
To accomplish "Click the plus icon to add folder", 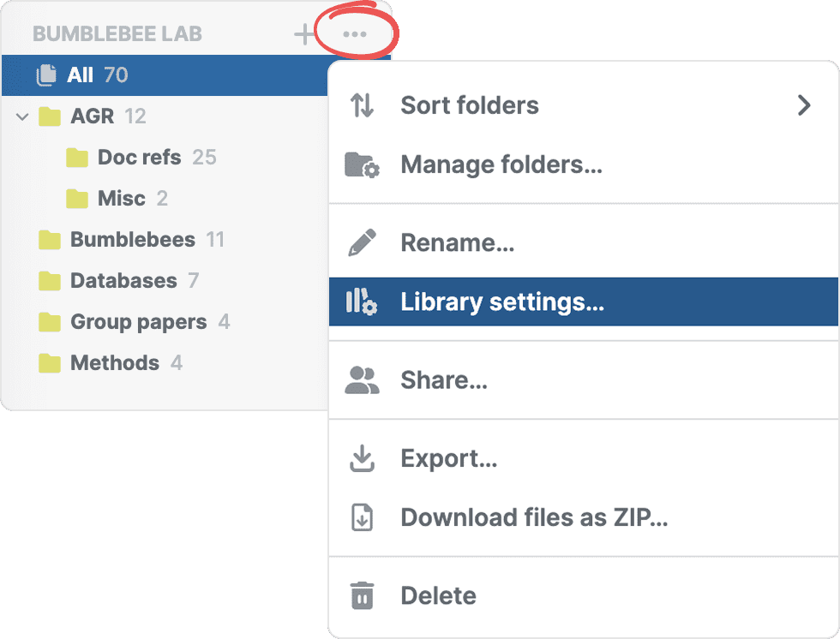I will click(x=303, y=34).
